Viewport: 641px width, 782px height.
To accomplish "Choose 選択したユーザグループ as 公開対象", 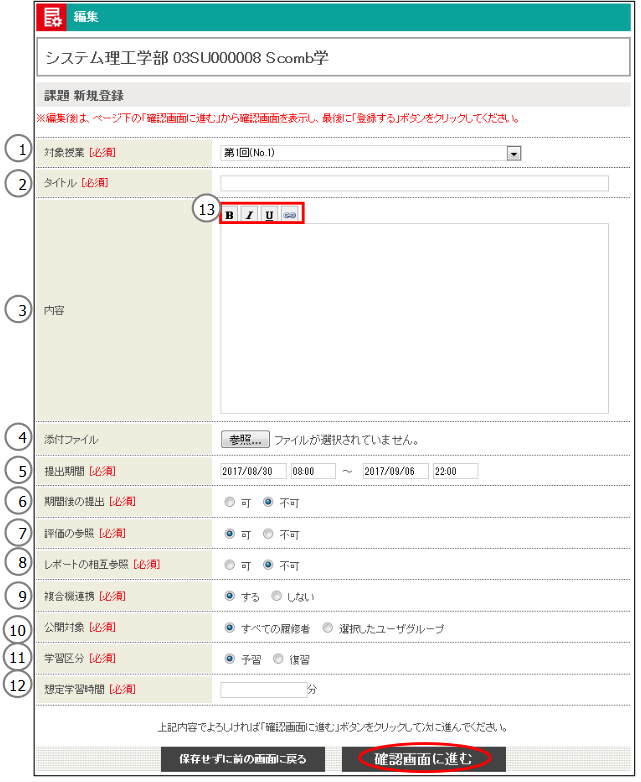I will tap(328, 629).
